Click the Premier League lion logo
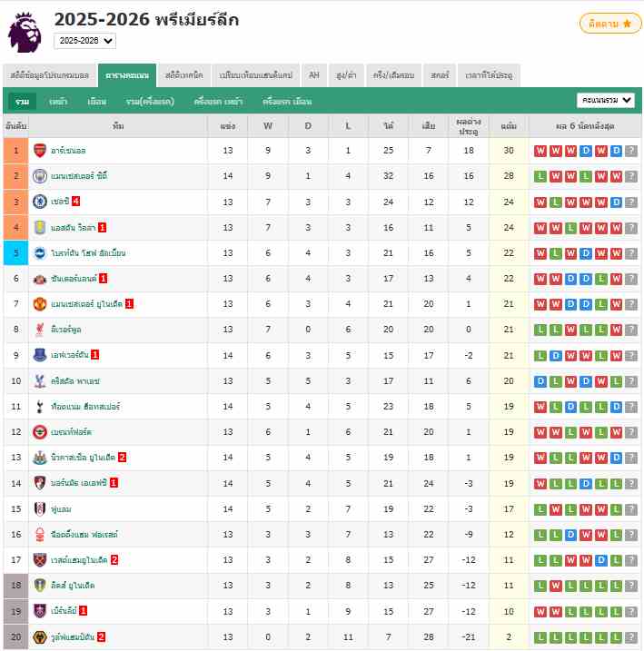Image resolution: width=644 pixels, height=651 pixels. [x=25, y=31]
